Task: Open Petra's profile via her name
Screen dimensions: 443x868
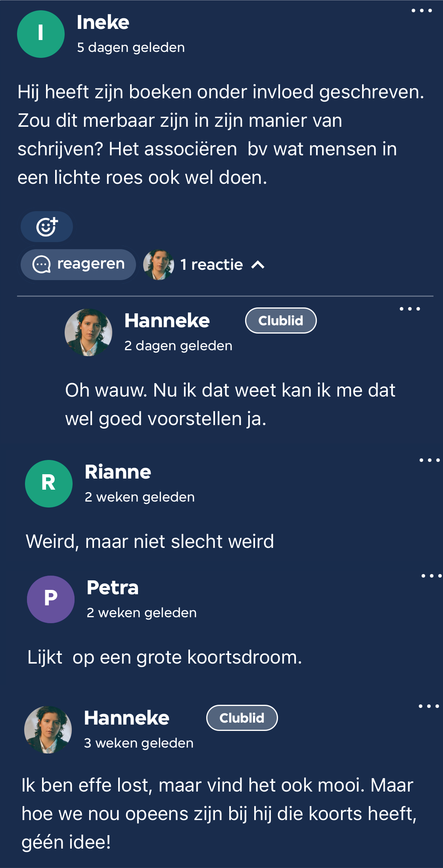Action: pos(113,588)
